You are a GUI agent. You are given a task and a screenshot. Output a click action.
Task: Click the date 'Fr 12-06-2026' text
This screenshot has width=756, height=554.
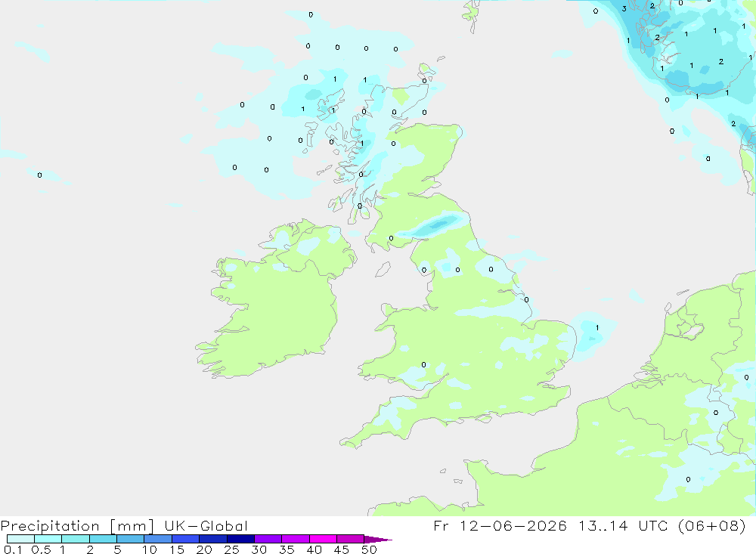pyautogui.click(x=500, y=525)
